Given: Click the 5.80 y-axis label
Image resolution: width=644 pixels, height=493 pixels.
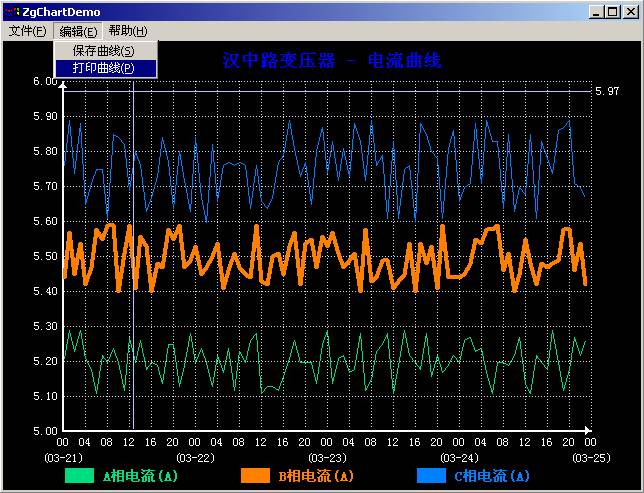Looking at the screenshot, I should click(x=45, y=151).
